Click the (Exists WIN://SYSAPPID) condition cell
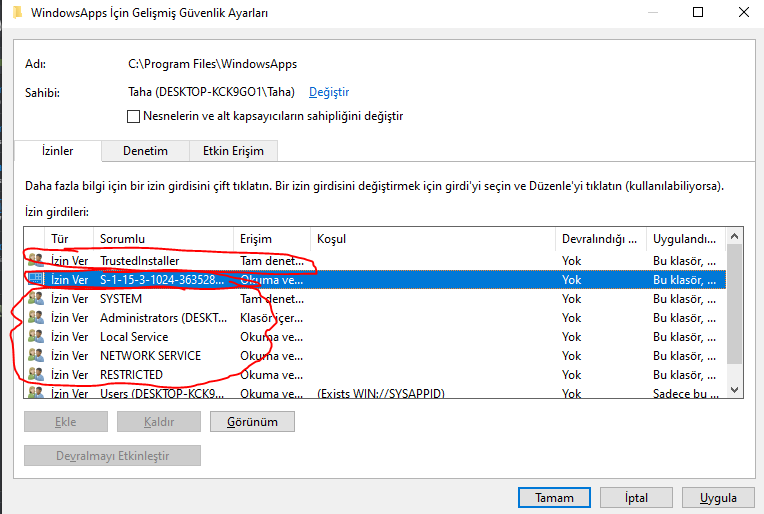This screenshot has width=764, height=514. 381,393
